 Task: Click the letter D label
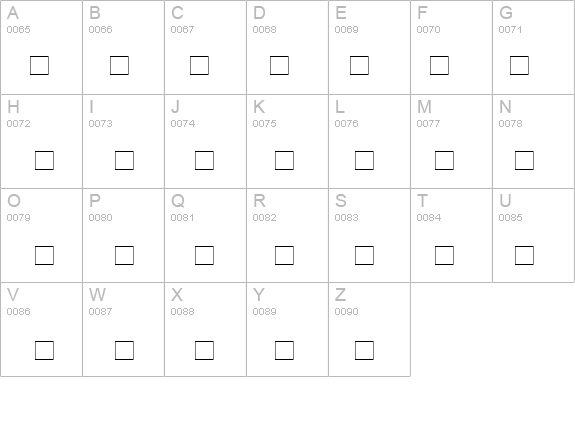coord(259,13)
